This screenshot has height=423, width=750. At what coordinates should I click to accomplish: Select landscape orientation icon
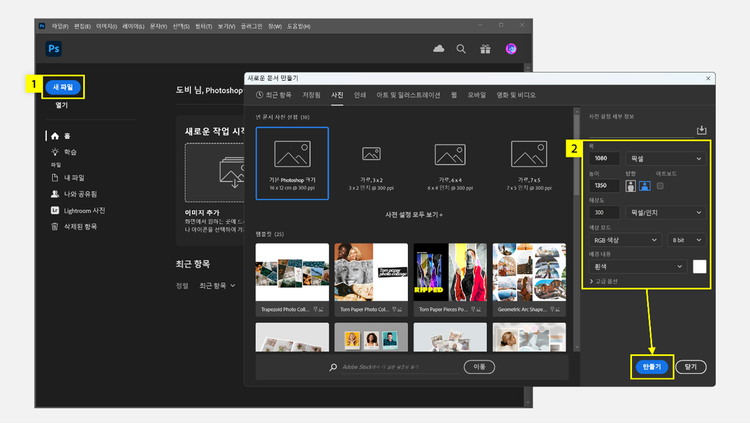(x=645, y=186)
